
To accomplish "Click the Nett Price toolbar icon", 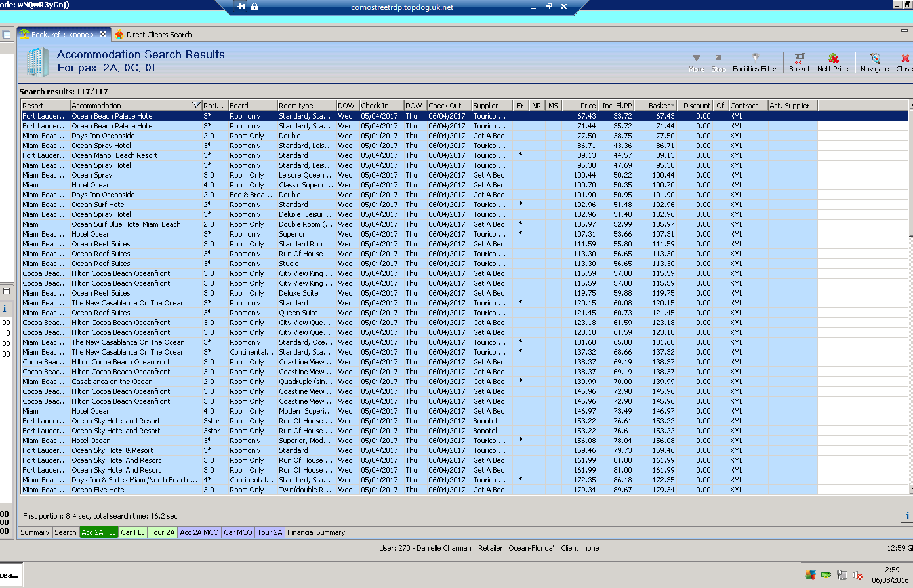I will (x=832, y=63).
